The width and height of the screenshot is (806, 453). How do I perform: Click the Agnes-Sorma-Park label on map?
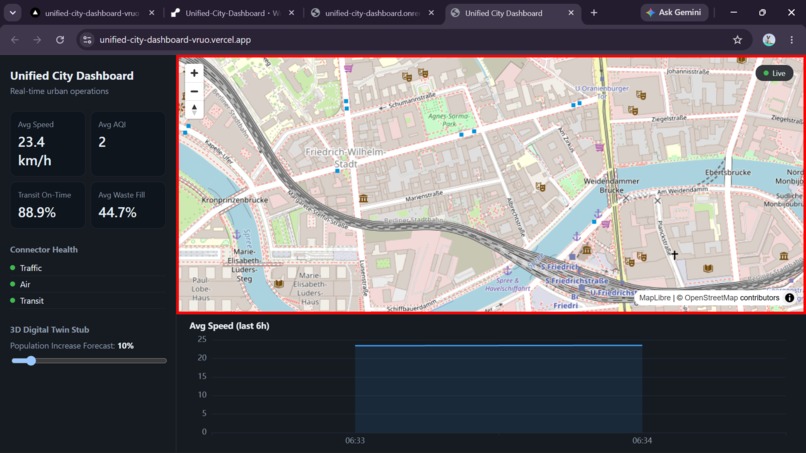click(x=448, y=120)
